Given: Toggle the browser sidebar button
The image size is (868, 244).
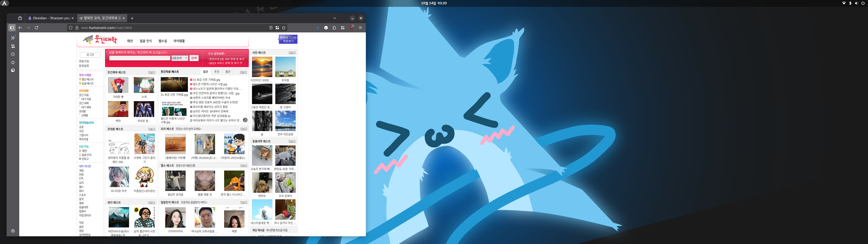Looking at the screenshot, I should point(12,28).
